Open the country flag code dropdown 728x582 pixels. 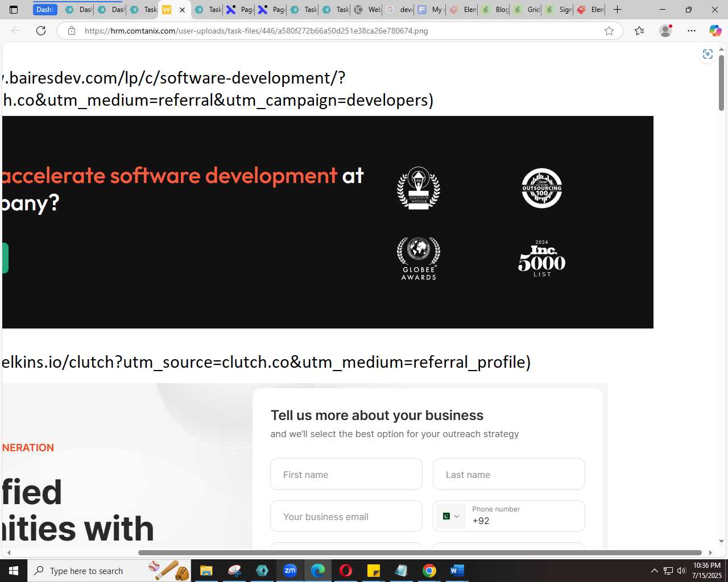(x=451, y=516)
